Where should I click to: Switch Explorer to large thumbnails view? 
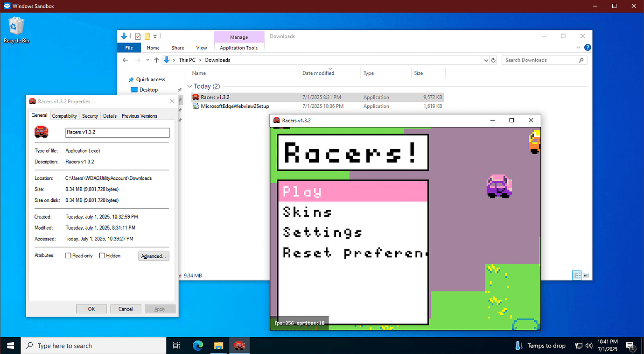tap(586, 275)
